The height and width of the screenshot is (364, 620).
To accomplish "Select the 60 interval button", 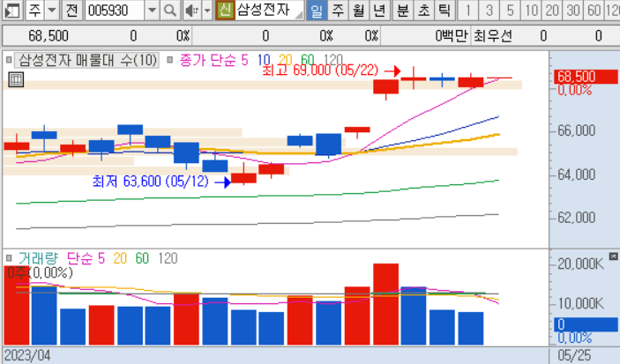I will pyautogui.click(x=594, y=11).
